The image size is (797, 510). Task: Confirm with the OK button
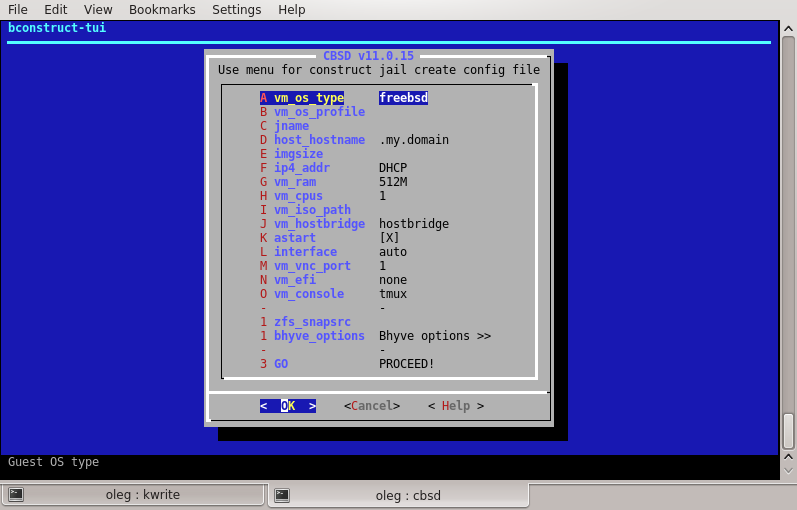[x=288, y=406]
